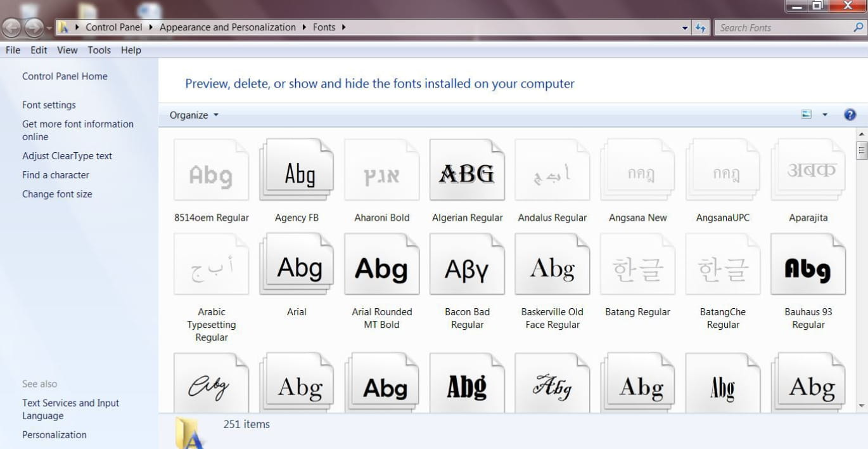Open Font settings link
868x449 pixels.
49,105
